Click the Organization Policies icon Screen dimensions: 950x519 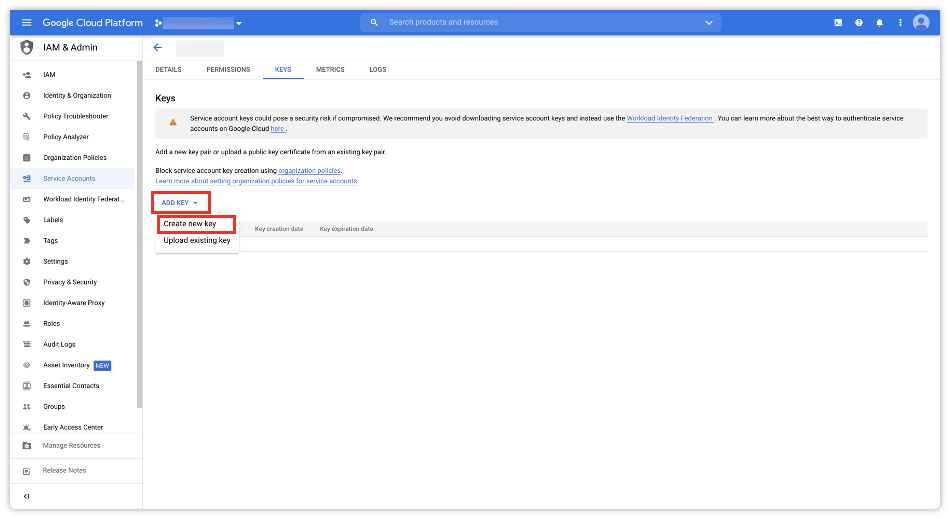[27, 157]
